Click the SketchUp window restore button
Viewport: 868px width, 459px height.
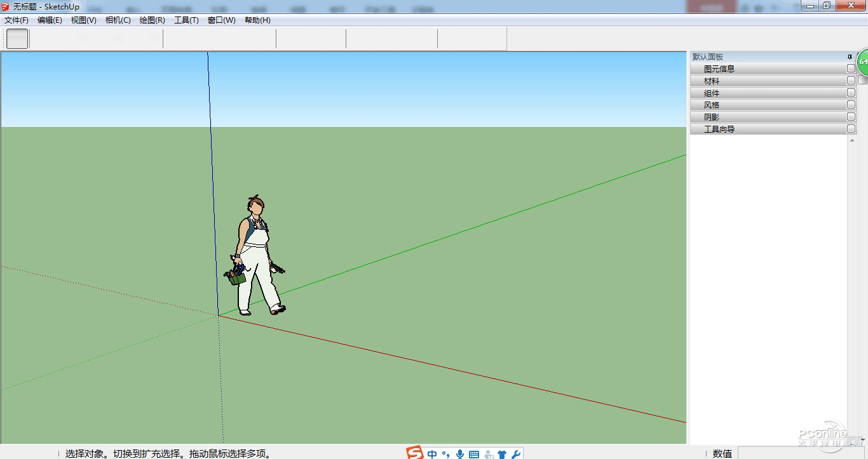click(826, 6)
